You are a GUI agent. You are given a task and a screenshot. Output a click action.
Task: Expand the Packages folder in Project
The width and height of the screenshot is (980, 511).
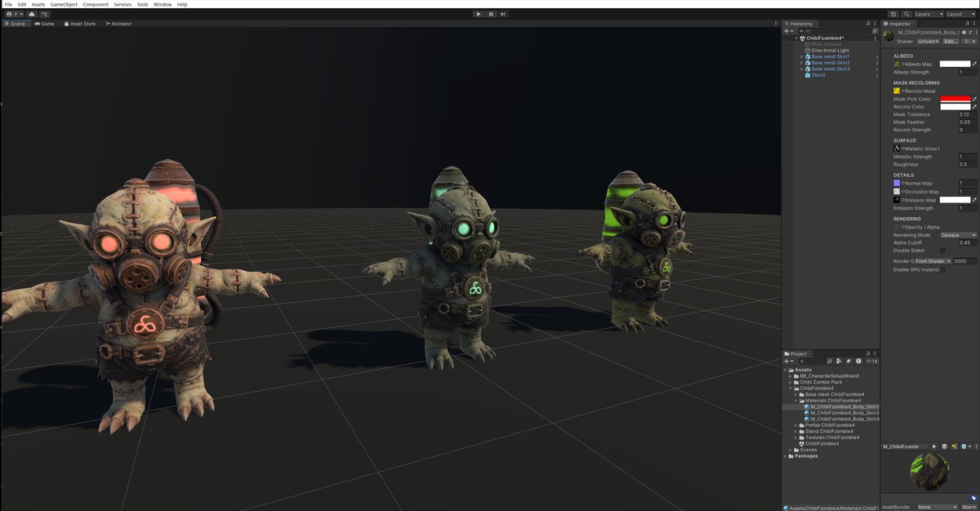(786, 456)
